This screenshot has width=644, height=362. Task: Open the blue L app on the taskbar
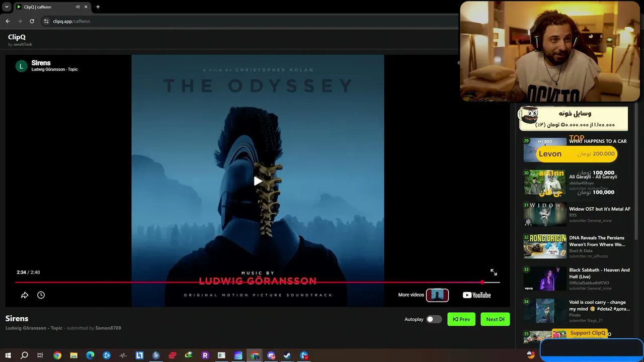[139, 355]
